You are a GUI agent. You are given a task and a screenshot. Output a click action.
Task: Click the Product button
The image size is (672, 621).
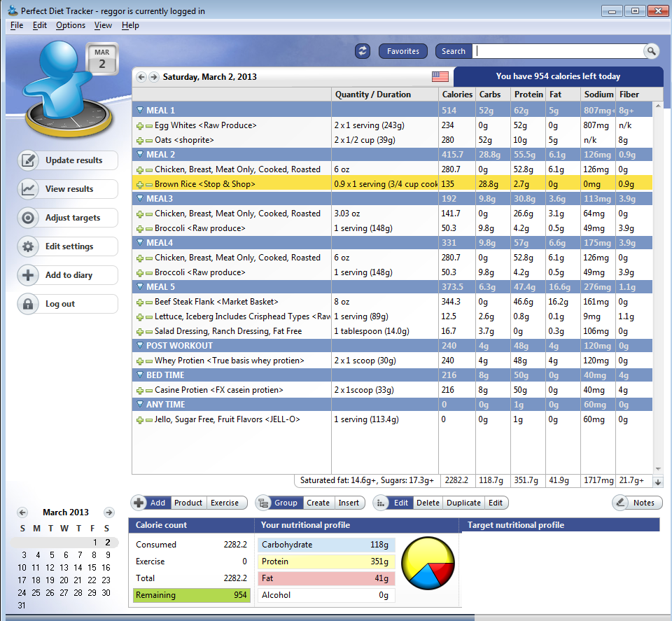tap(188, 503)
